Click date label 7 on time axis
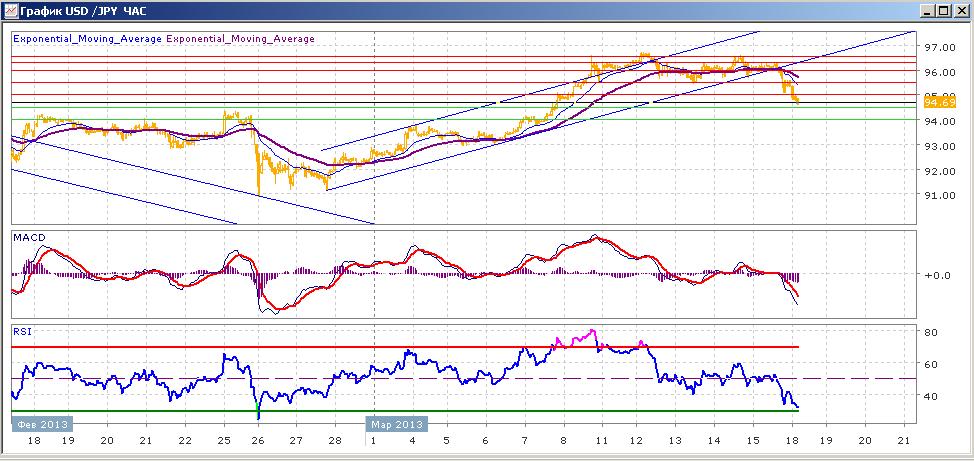The height and width of the screenshot is (461, 974). coord(524,440)
